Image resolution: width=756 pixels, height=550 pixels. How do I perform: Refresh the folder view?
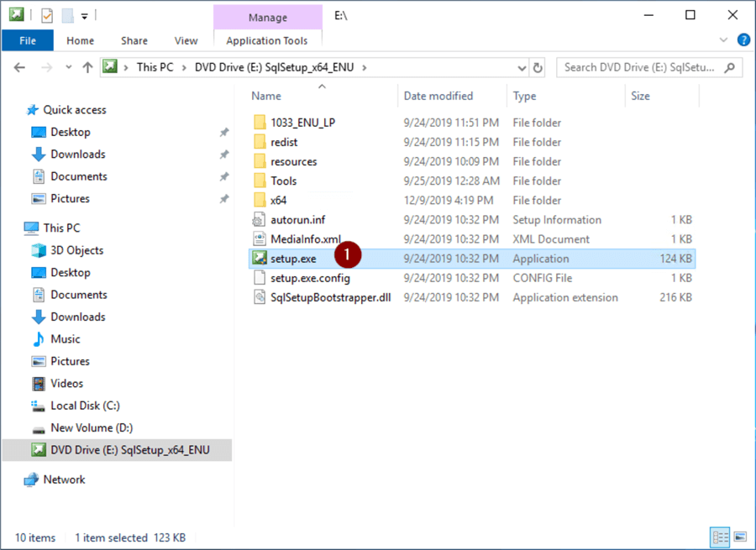pos(538,68)
